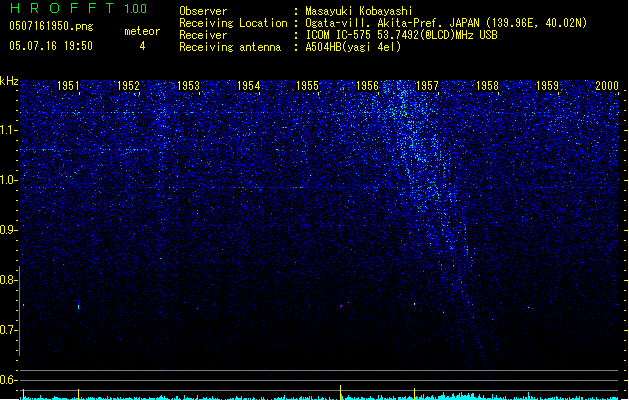Image resolution: width=629 pixels, height=400 pixels.
Task: Click time marker 1956
Action: pyautogui.click(x=367, y=86)
